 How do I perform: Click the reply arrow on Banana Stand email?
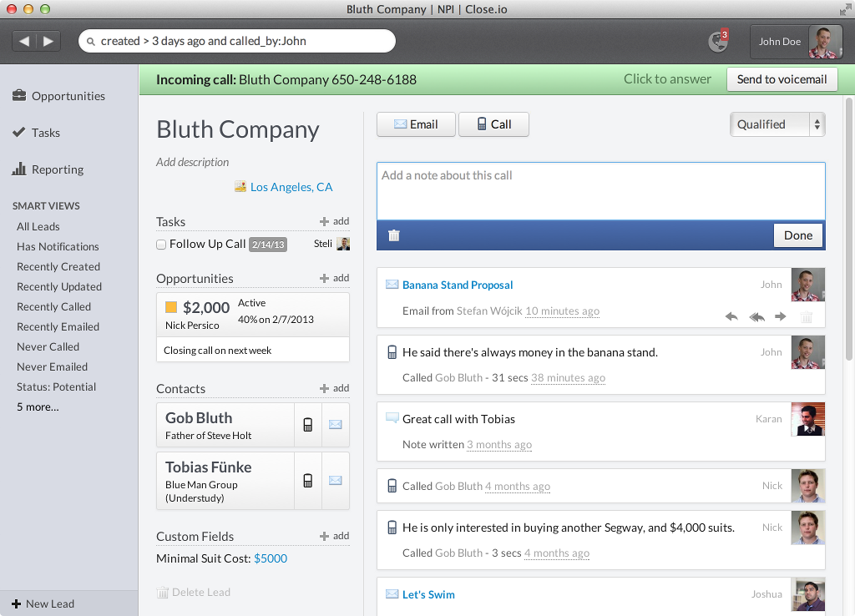coord(731,316)
